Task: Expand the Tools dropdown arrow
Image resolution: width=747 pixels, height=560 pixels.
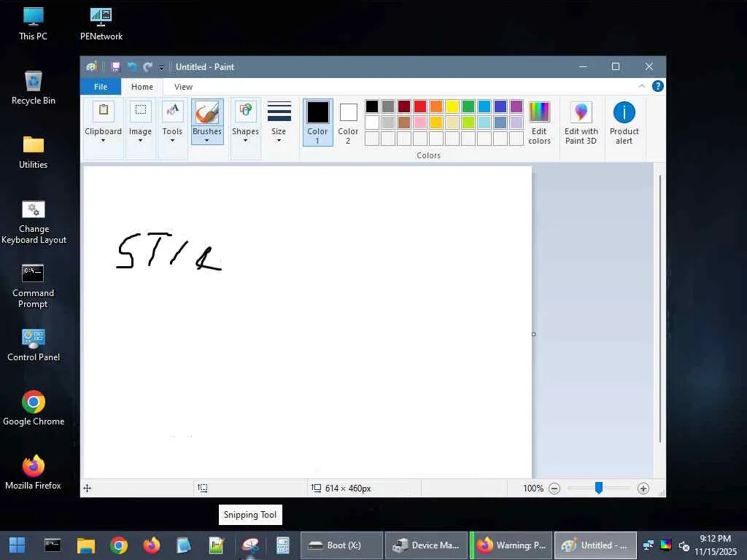Action: point(172,141)
